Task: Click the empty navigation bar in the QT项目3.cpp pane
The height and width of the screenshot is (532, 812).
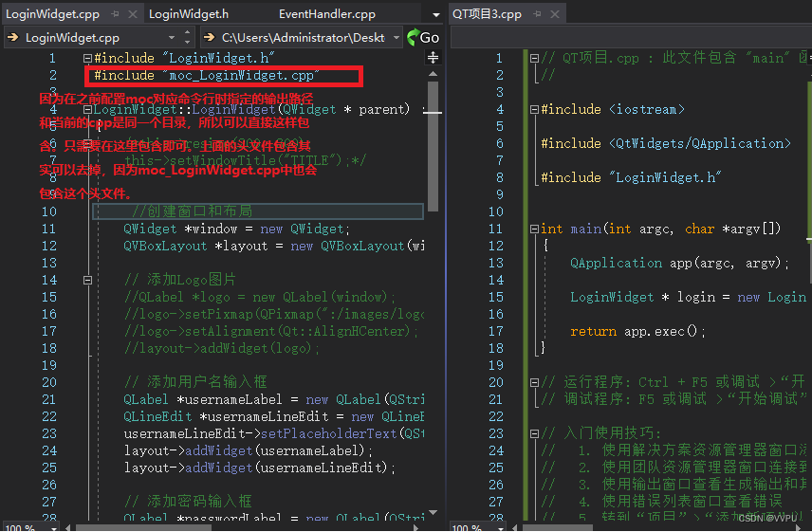Action: click(x=631, y=37)
